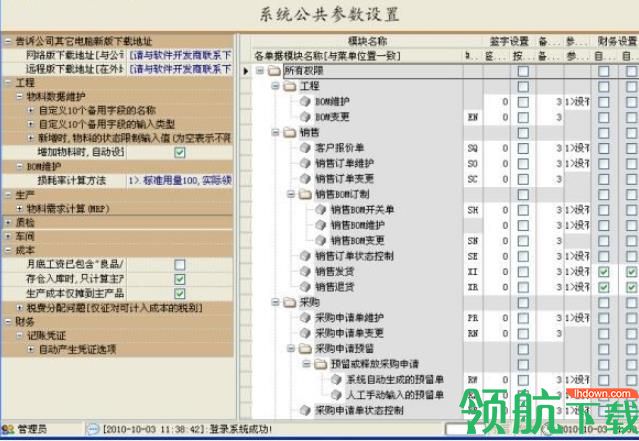The image size is (639, 441).
Task: Click the folder icon for 预留或释放采购申请
Action: coord(321,364)
